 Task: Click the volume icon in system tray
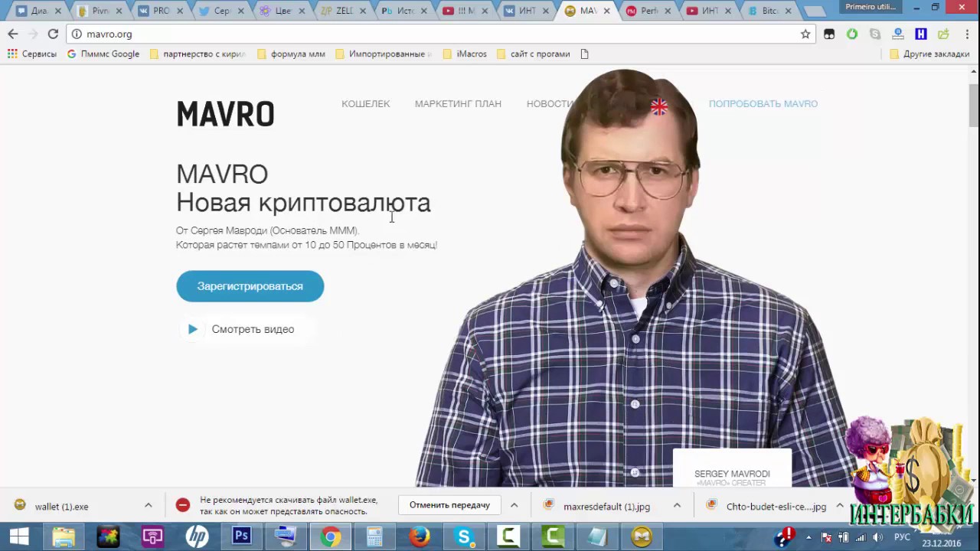coord(877,537)
